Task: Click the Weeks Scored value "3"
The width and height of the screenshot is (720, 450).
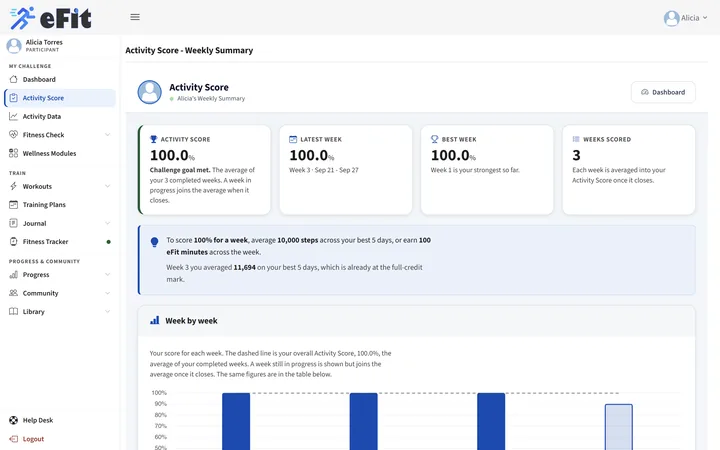Action: point(576,155)
